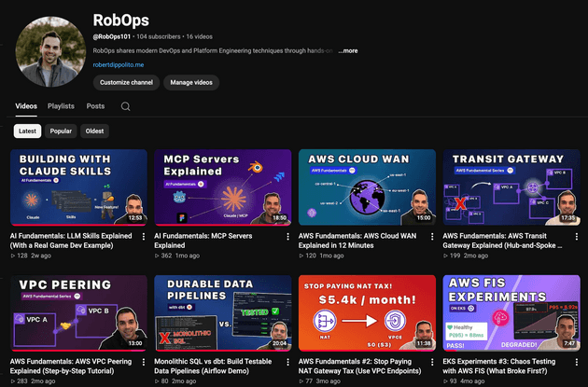Sort videos by Popular

pyautogui.click(x=61, y=131)
